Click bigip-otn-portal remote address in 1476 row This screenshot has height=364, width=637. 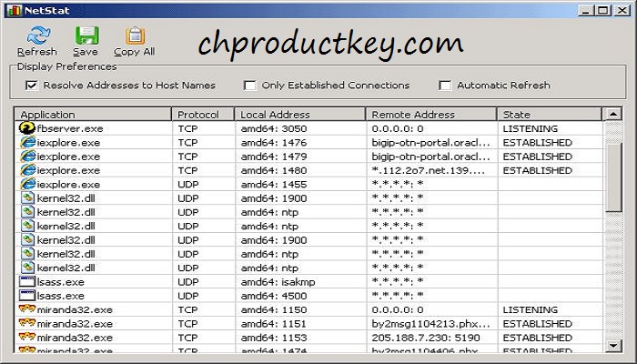[x=430, y=143]
